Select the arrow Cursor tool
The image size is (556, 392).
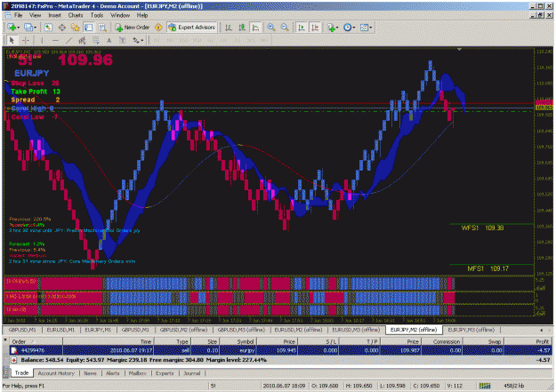pos(12,40)
